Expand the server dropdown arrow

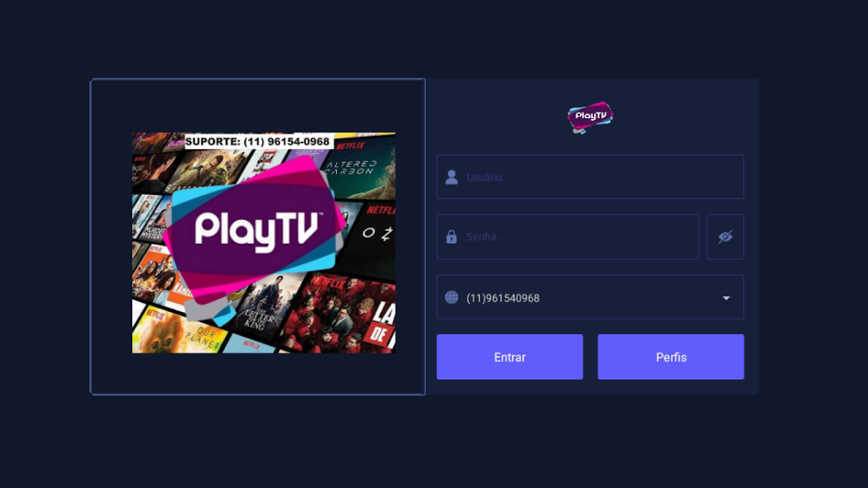[726, 298]
